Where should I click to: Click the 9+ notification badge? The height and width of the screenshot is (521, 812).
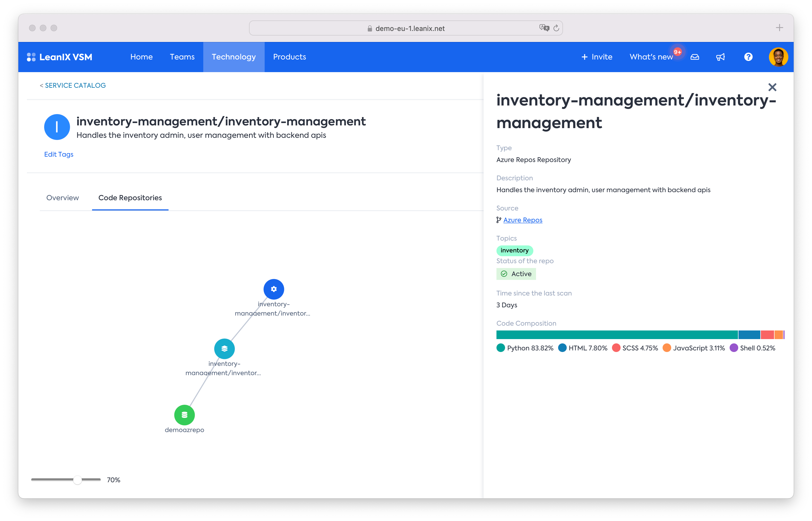(677, 52)
